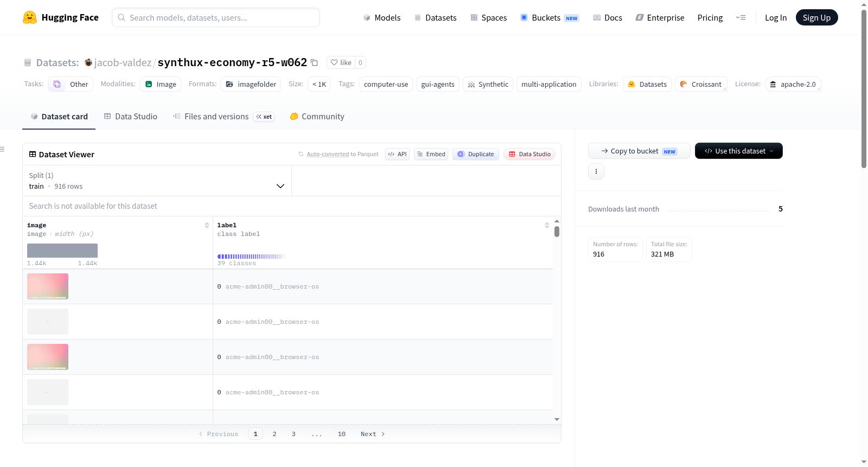
Task: Go to page 10 of the viewer
Action: 342,434
